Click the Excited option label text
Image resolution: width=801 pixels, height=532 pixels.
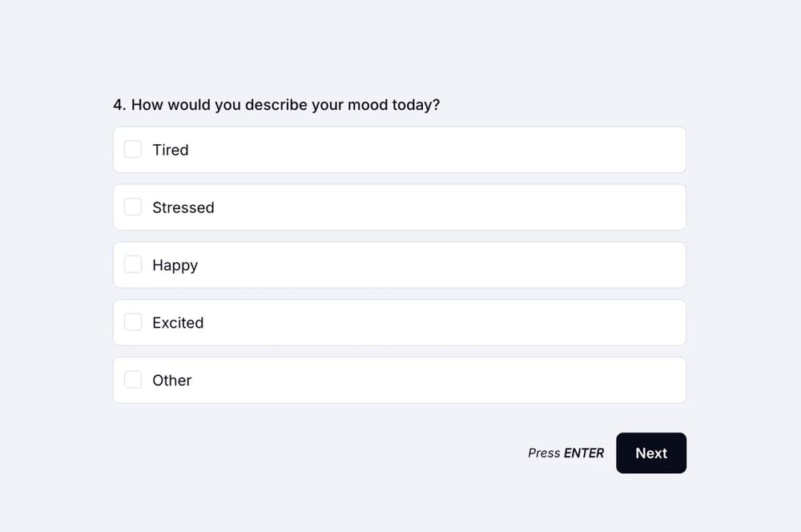tap(178, 323)
